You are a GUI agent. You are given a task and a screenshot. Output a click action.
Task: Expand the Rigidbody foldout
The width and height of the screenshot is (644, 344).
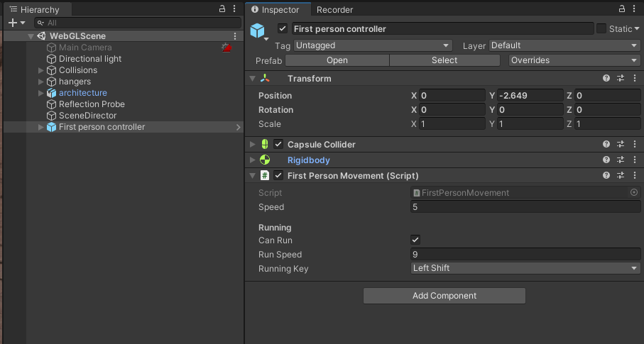253,160
